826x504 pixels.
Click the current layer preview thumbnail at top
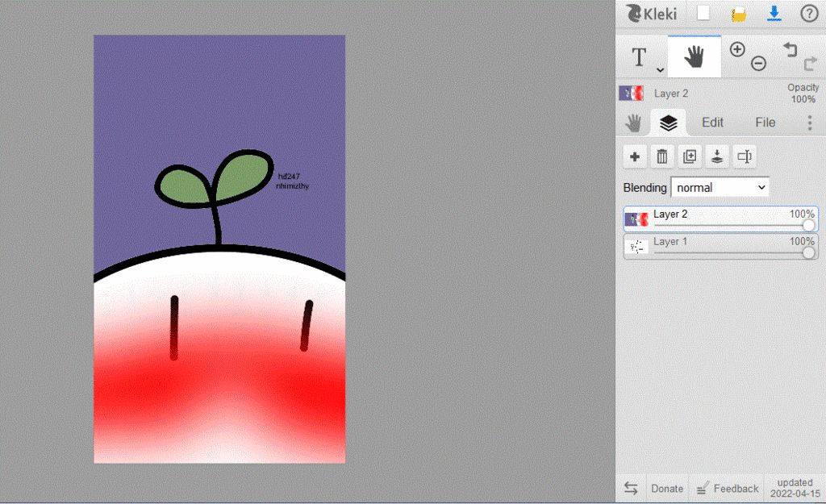631,94
